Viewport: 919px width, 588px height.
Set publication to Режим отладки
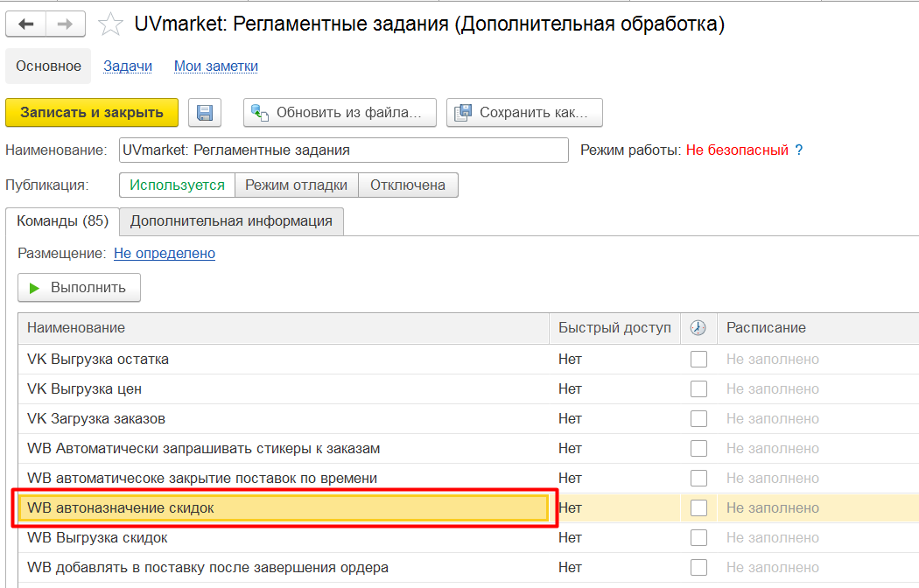(x=297, y=185)
